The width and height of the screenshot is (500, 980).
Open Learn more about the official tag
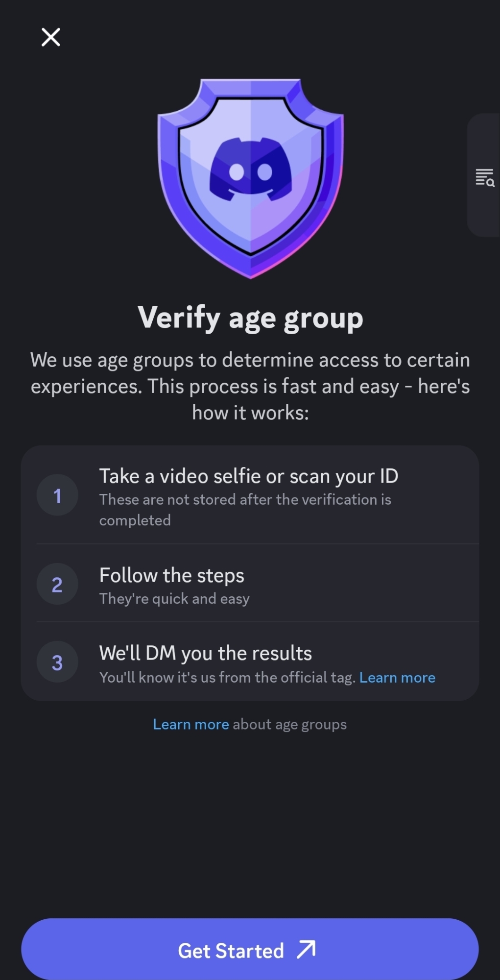coord(397,677)
